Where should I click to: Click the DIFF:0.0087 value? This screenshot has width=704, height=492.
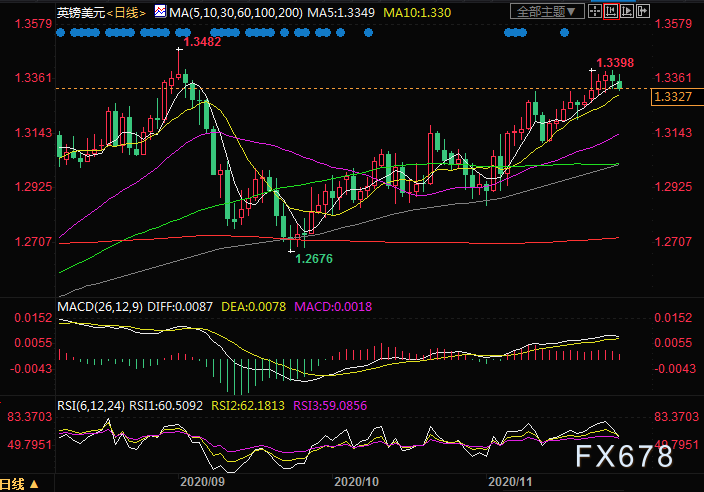(180, 307)
